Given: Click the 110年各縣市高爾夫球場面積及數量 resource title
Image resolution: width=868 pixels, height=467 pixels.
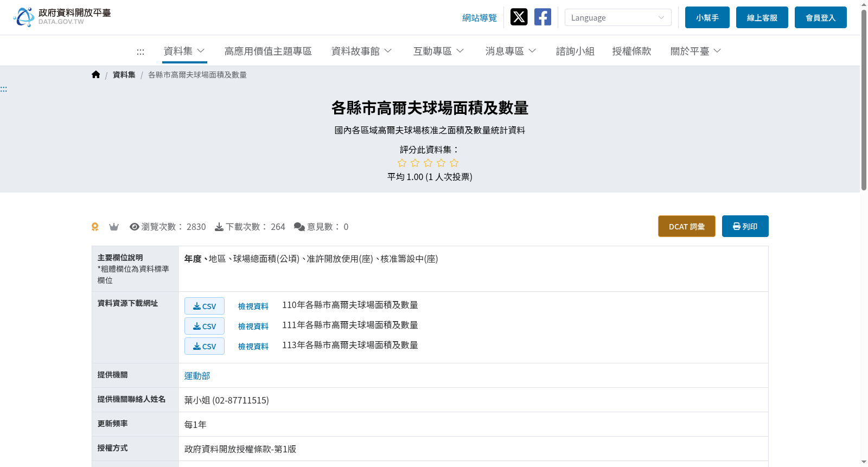Looking at the screenshot, I should (x=350, y=305).
